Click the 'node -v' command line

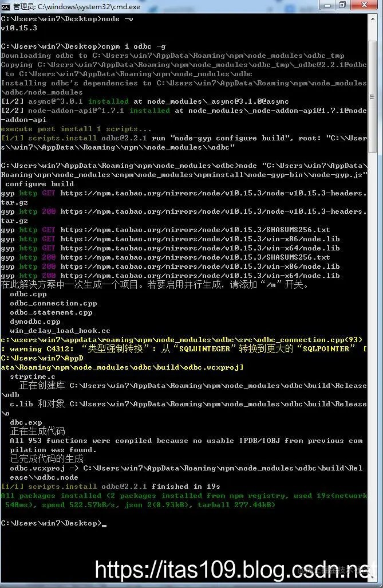67,19
